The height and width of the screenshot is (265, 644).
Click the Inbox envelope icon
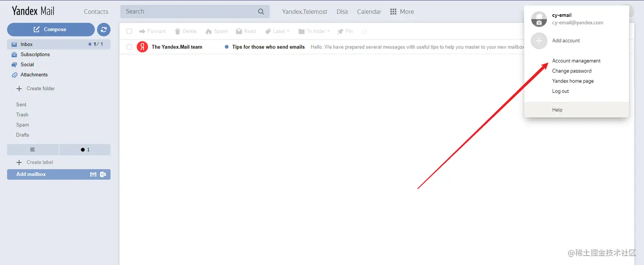(x=14, y=44)
